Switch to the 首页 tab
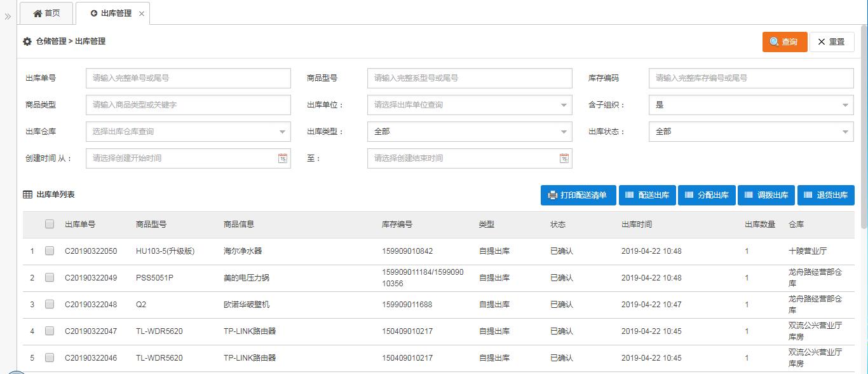868x374 pixels. [46, 13]
